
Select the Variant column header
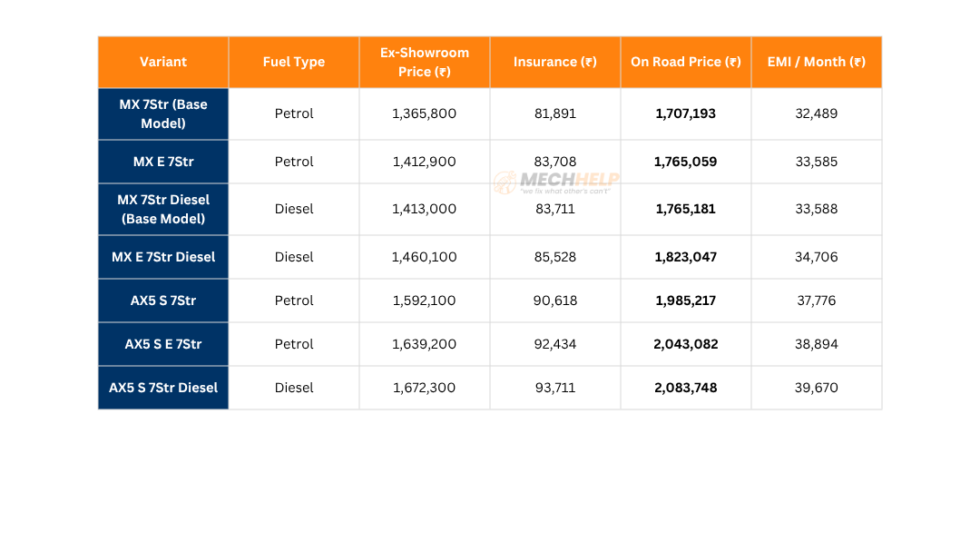[163, 62]
